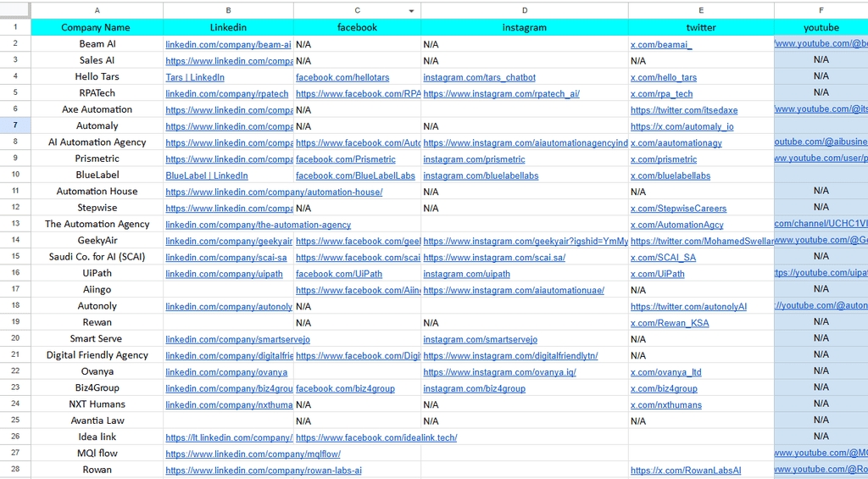Open x.com/StepwiseCareers link
868x479 pixels.
click(679, 209)
